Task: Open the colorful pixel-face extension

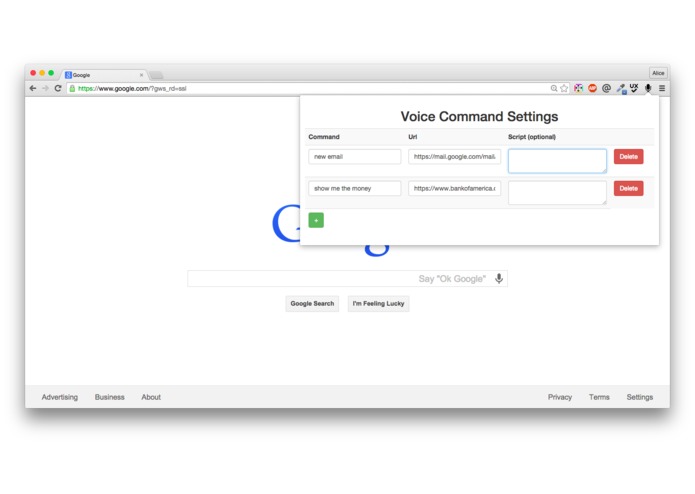Action: (x=578, y=88)
